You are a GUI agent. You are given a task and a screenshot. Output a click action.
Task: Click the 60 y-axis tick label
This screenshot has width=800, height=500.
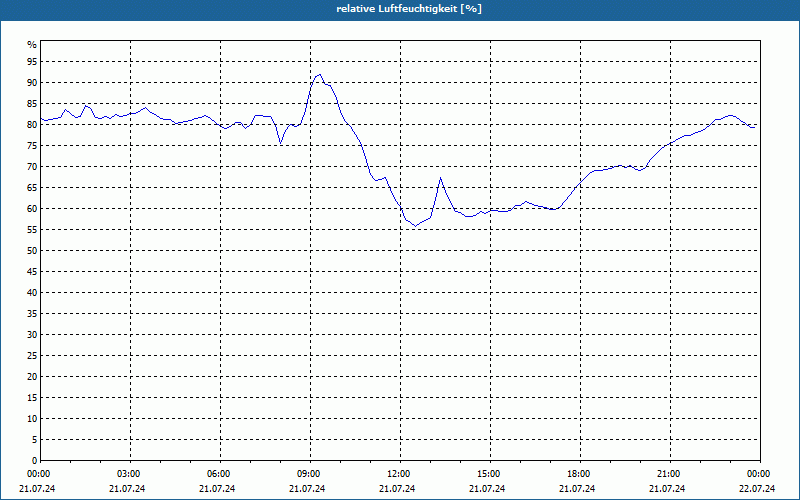tap(32, 209)
